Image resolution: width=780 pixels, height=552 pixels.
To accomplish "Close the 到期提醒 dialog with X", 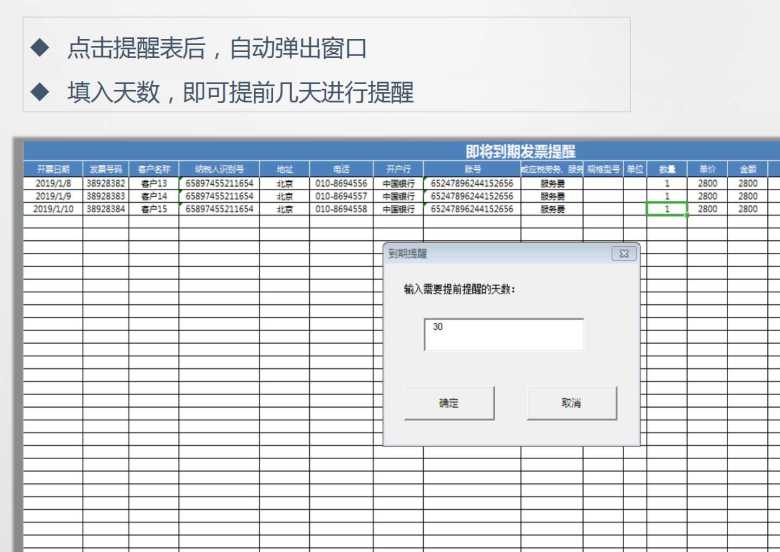I will [x=623, y=254].
